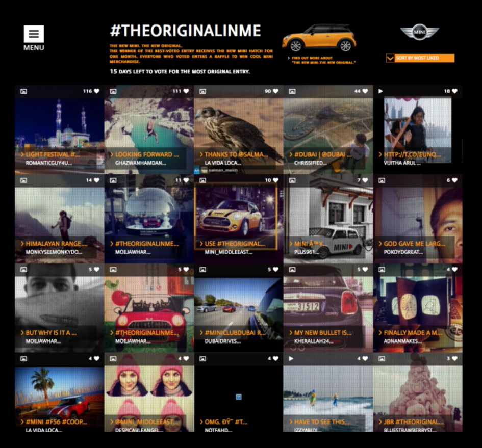Click image icon on DUBAIDRIVES entry

pos(202,270)
